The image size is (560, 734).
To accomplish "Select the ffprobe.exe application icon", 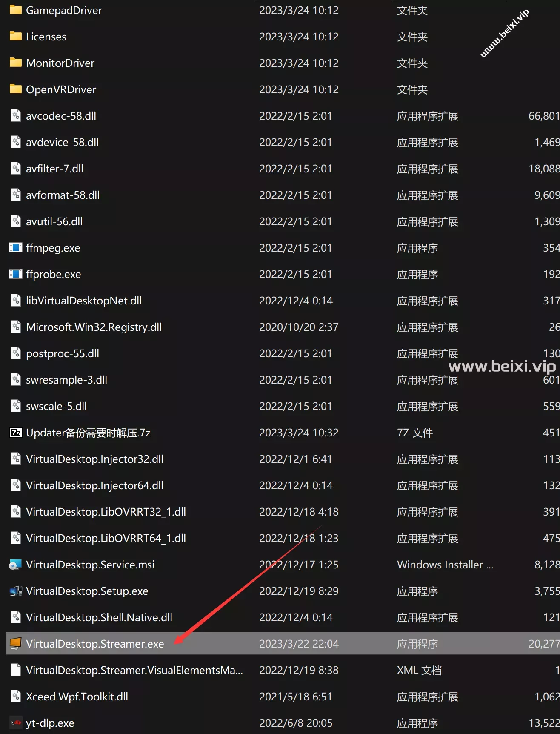I will (x=16, y=274).
